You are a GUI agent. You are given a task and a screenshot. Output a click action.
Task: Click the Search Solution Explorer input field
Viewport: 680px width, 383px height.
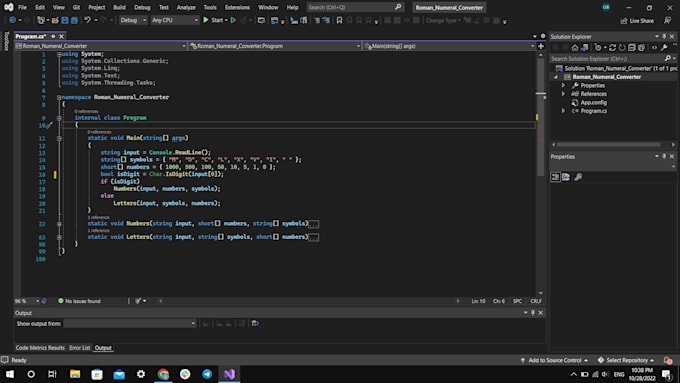coord(607,59)
